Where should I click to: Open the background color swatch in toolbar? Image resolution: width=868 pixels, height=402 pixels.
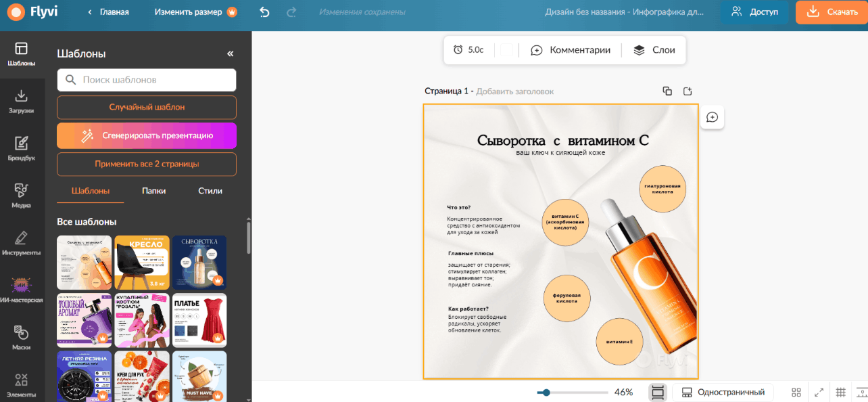(x=506, y=50)
